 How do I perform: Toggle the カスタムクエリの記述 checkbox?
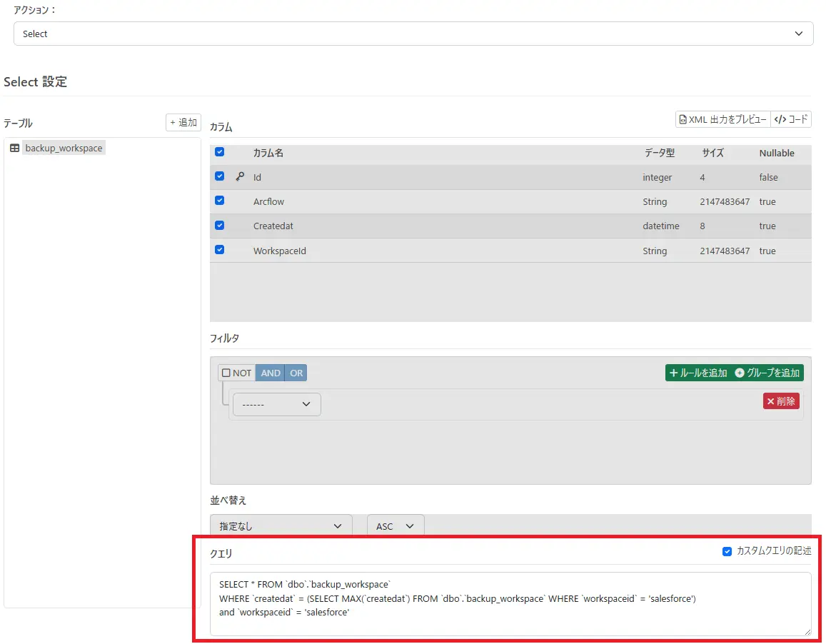[727, 550]
